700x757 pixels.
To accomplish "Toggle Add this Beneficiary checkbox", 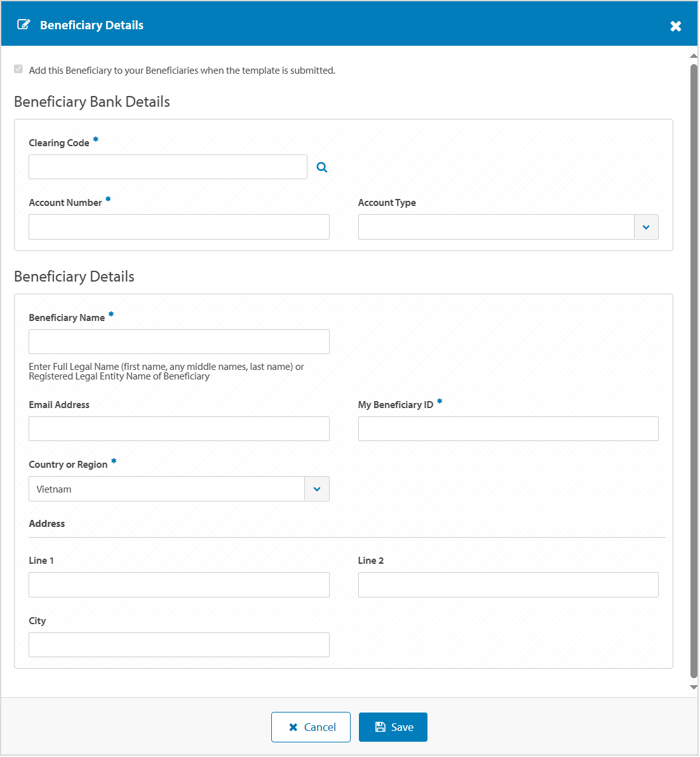I will click(18, 69).
